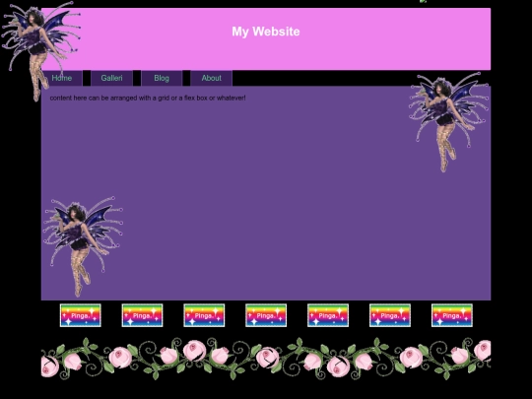Click the third Pinga badge from the left
The width and height of the screenshot is (532, 399).
(x=204, y=315)
